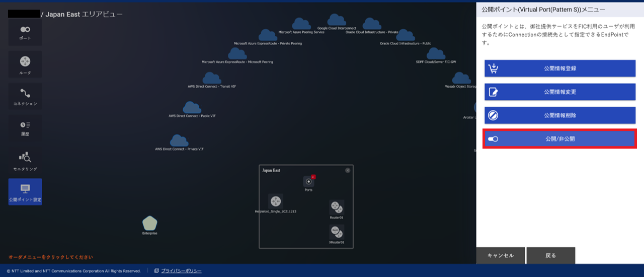Click the Wasabi Object Storage cloud icon

461,78
